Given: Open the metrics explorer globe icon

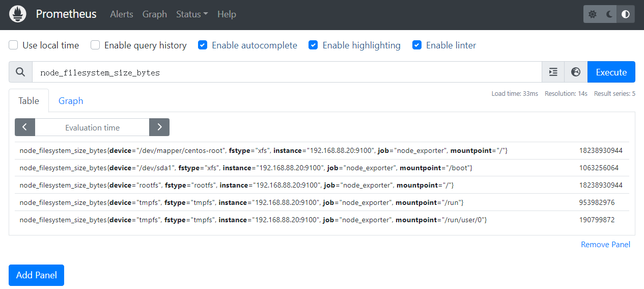Looking at the screenshot, I should pyautogui.click(x=576, y=72).
